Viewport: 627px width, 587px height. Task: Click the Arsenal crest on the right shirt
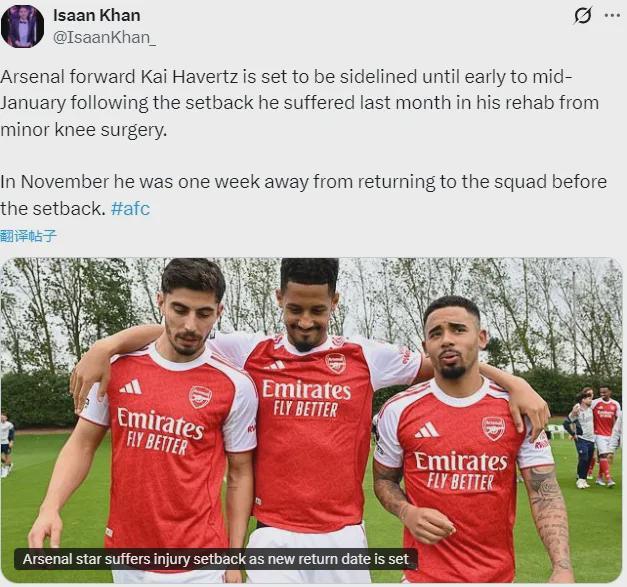click(493, 428)
